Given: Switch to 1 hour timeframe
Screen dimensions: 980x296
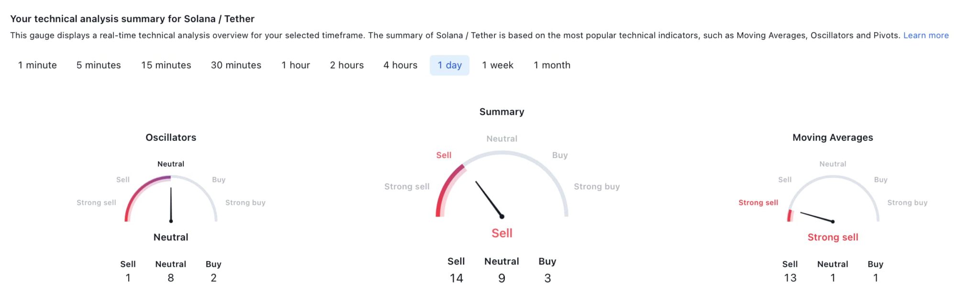Looking at the screenshot, I should pyautogui.click(x=296, y=65).
